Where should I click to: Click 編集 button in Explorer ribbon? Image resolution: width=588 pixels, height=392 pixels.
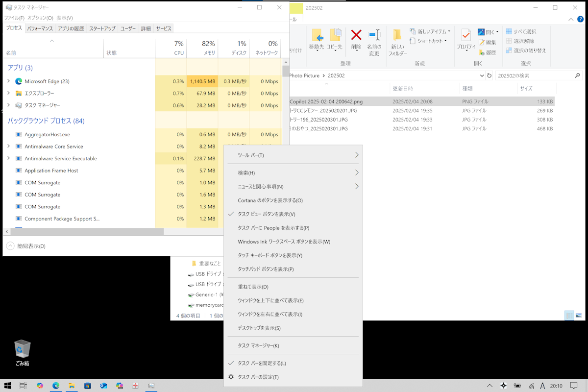pos(487,43)
